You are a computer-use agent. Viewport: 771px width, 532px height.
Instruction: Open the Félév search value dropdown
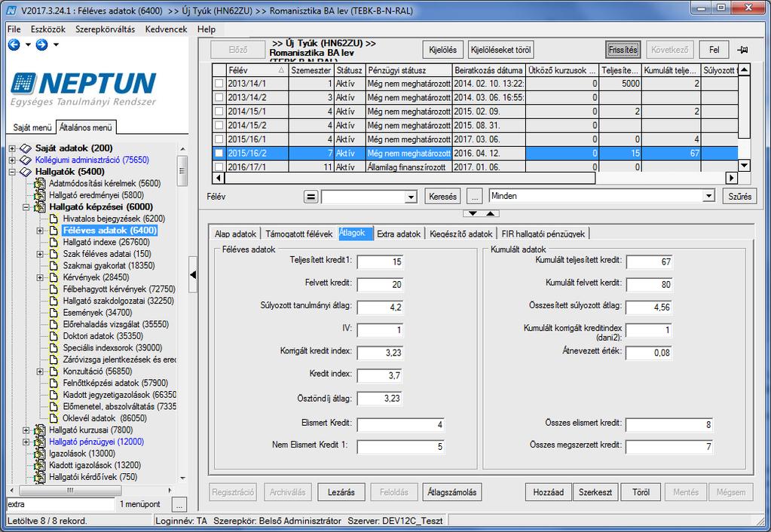point(411,197)
